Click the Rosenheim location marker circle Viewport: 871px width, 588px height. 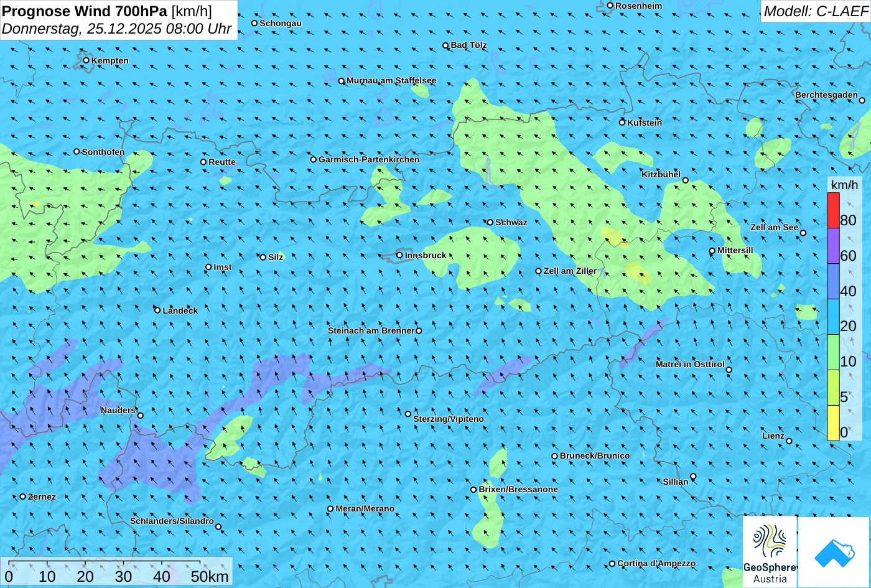pyautogui.click(x=610, y=6)
